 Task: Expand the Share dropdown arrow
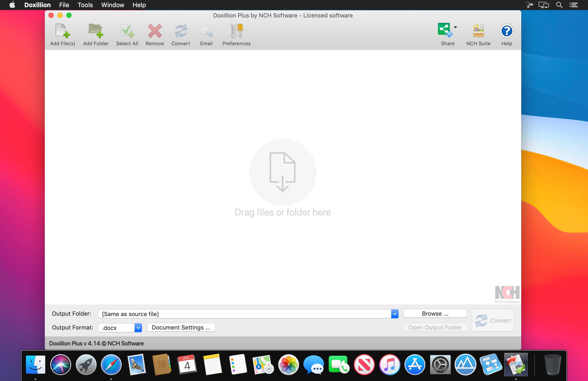[x=455, y=27]
